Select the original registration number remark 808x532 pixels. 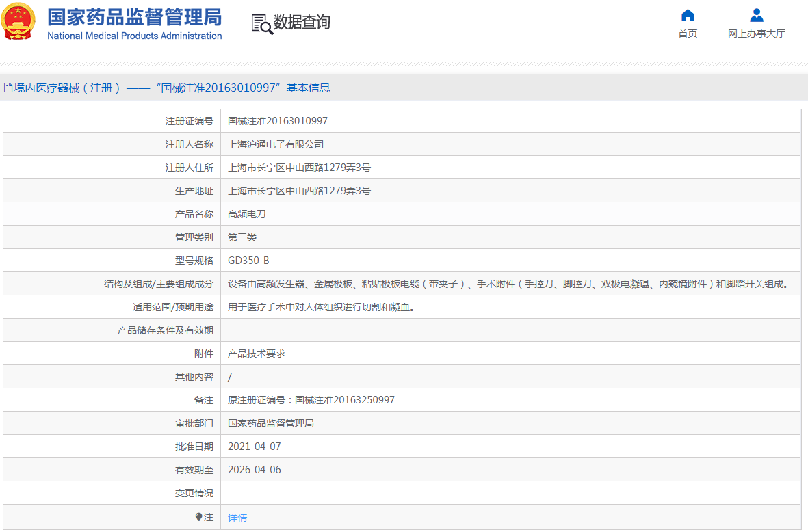pos(311,400)
